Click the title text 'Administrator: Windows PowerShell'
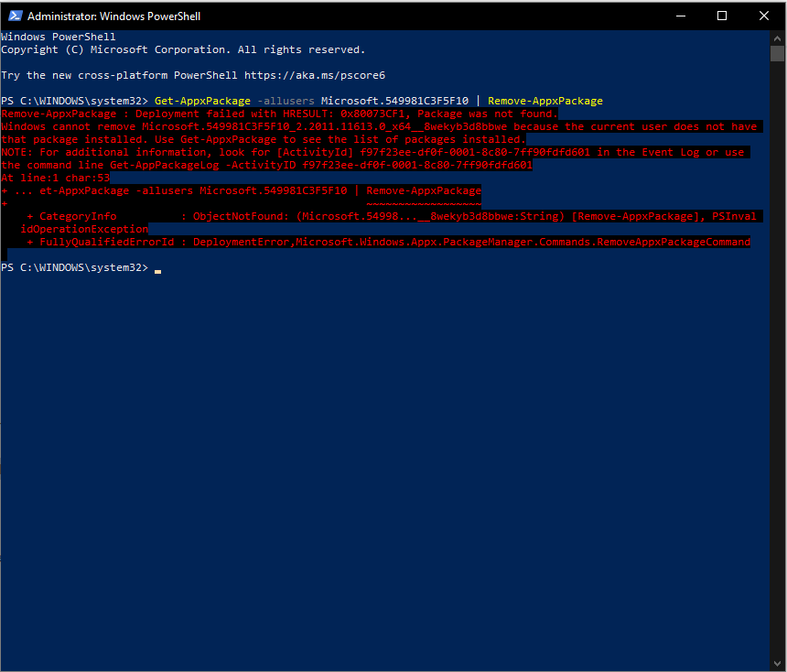This screenshot has width=787, height=672. coord(114,16)
